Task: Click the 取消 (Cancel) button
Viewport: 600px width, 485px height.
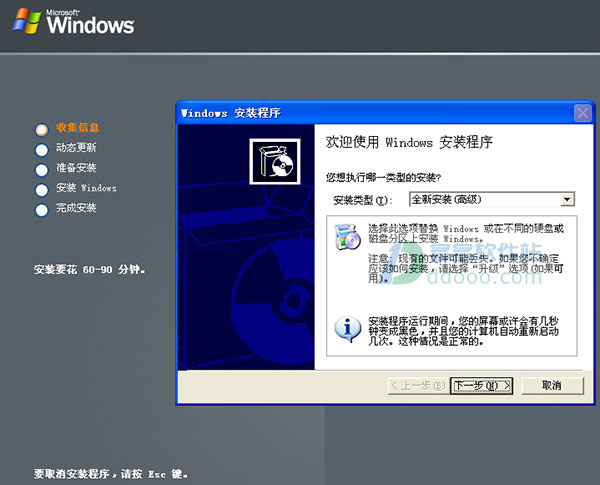Action: point(552,385)
